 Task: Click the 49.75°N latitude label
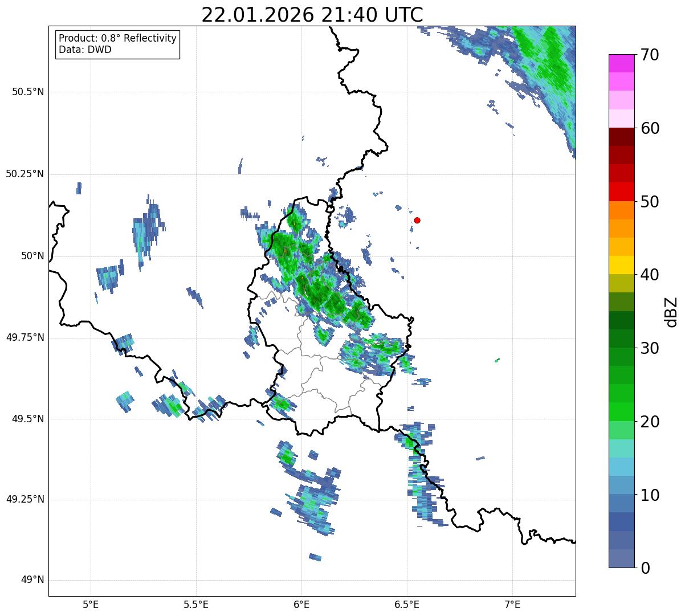pos(25,337)
